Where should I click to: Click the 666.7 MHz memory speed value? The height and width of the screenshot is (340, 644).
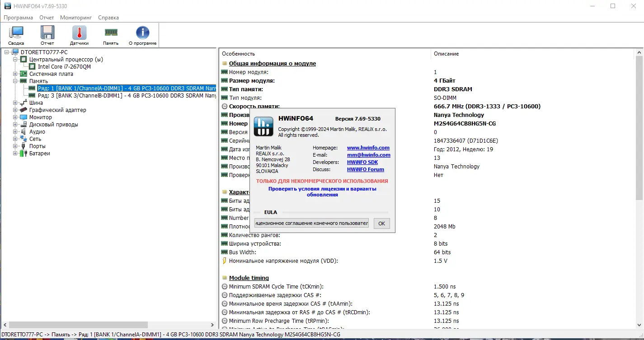[x=487, y=107]
